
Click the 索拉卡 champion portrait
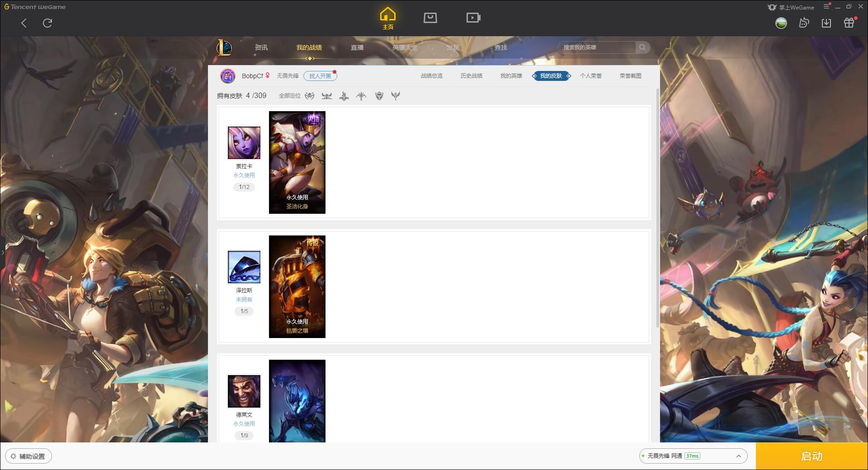(244, 143)
